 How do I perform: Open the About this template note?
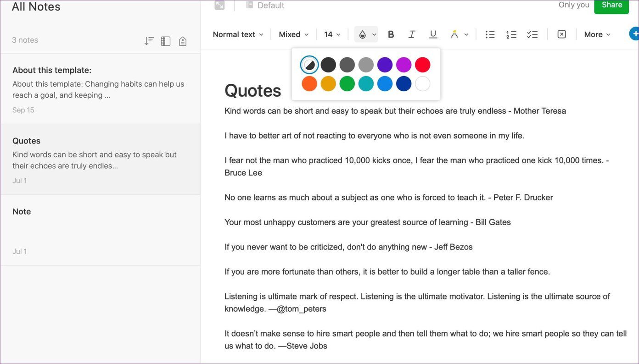[100, 89]
